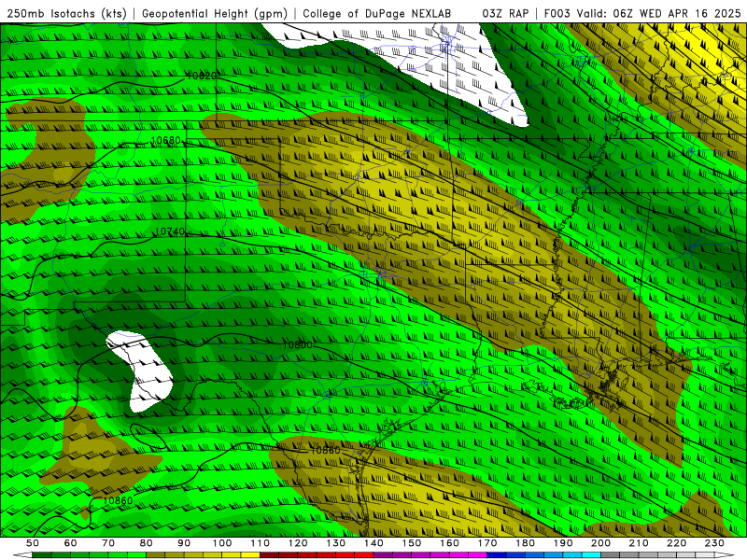Click the 190 tick label on color scale
Screen dimensions: 747x560
[x=563, y=543]
